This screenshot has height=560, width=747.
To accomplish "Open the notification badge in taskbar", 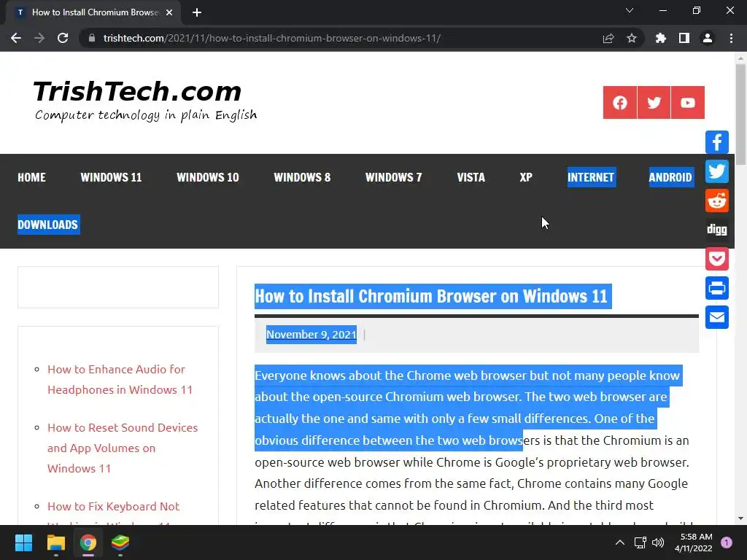I will [727, 542].
